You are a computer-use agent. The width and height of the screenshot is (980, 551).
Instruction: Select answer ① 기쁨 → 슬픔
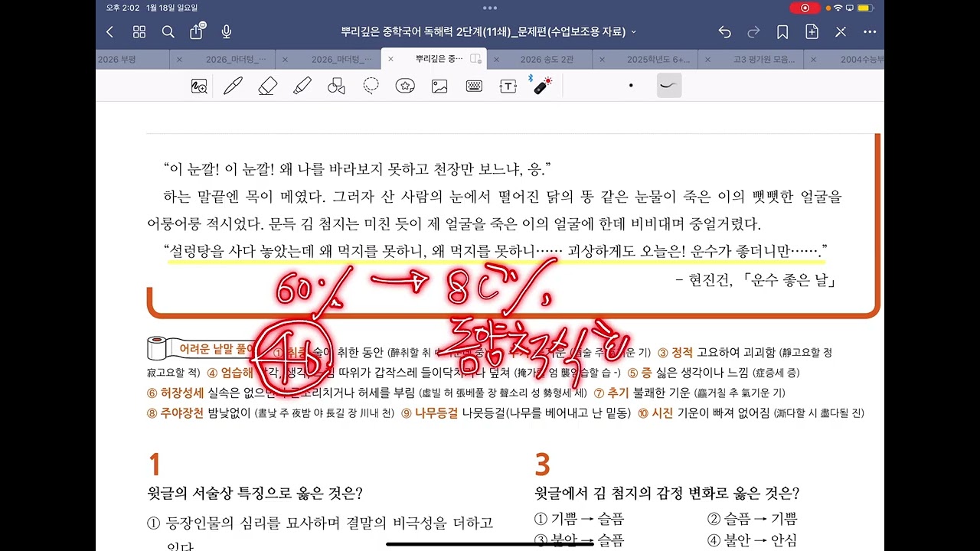pos(579,518)
